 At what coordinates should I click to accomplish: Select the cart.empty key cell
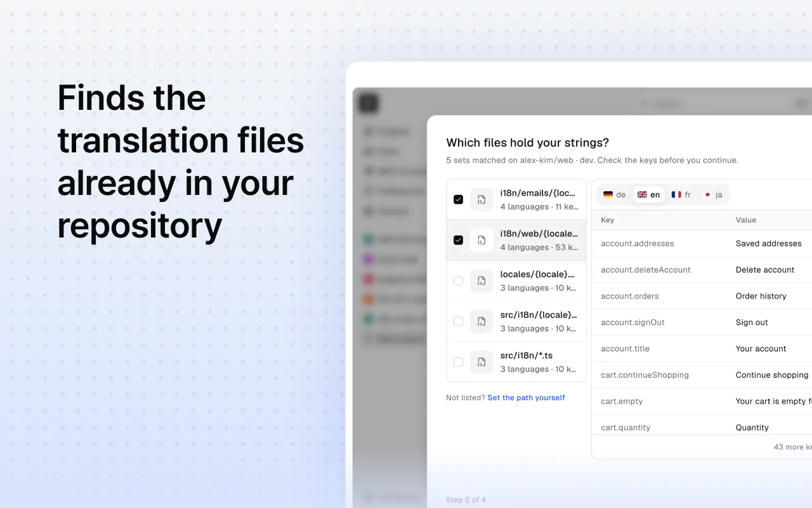click(x=622, y=401)
